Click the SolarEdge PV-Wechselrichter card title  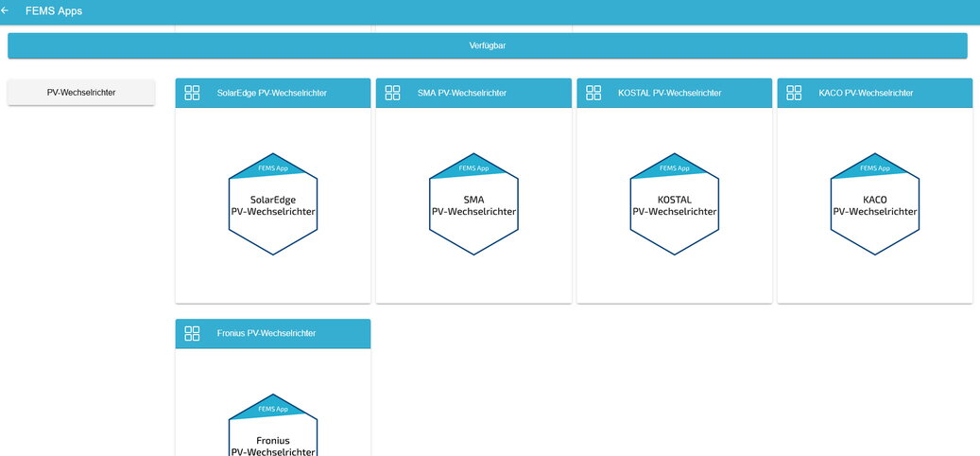(x=272, y=94)
